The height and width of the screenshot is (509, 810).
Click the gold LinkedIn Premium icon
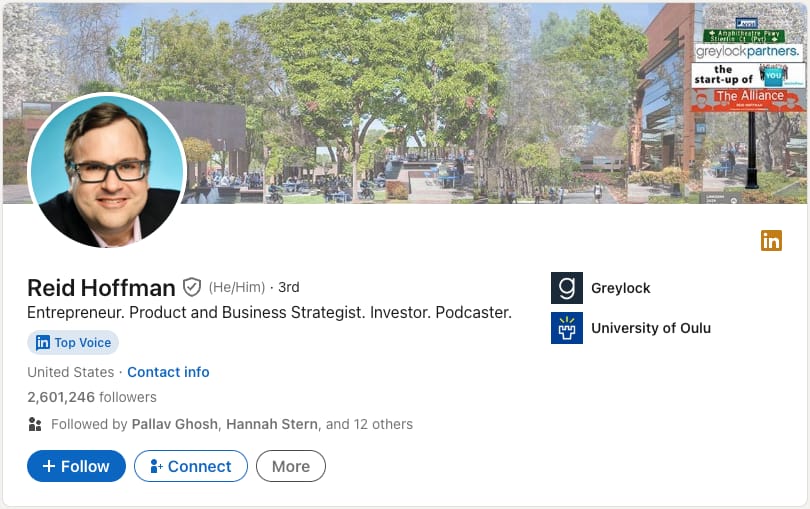[x=771, y=241]
